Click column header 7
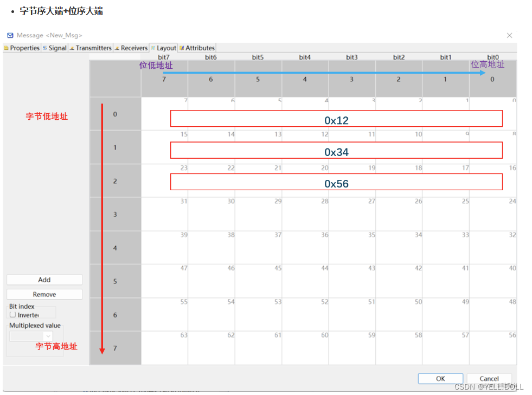The image size is (532, 395). click(x=164, y=79)
